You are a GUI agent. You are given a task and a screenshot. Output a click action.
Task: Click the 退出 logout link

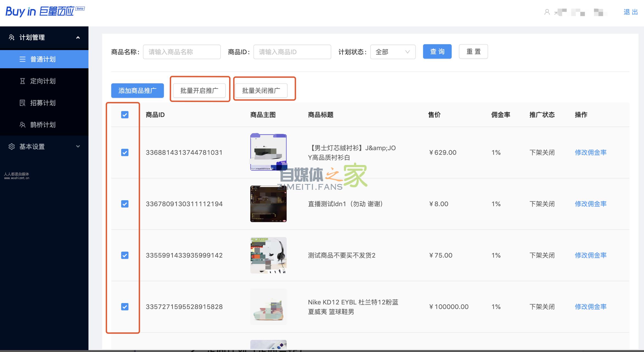point(630,12)
